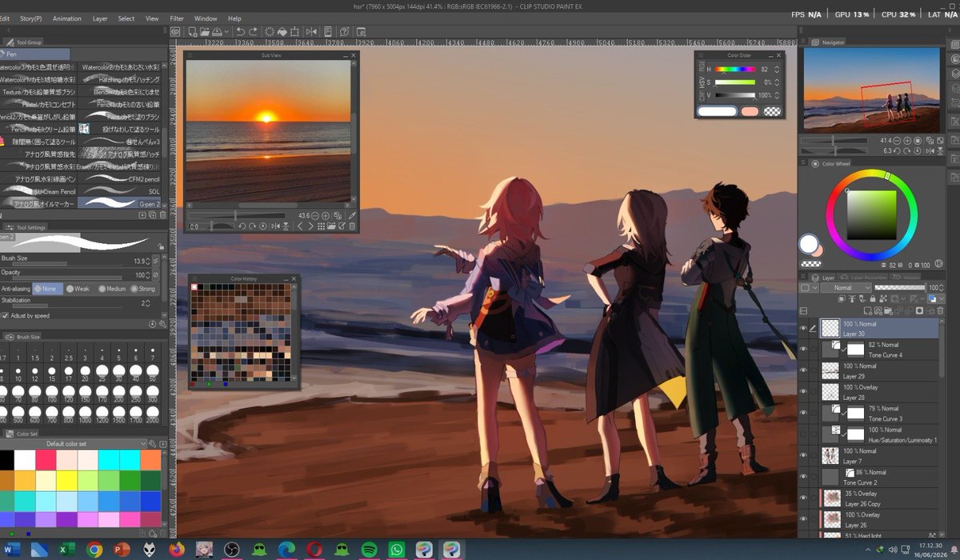This screenshot has height=560, width=960.
Task: Choose brush size preset 2000
Action: coord(152,414)
